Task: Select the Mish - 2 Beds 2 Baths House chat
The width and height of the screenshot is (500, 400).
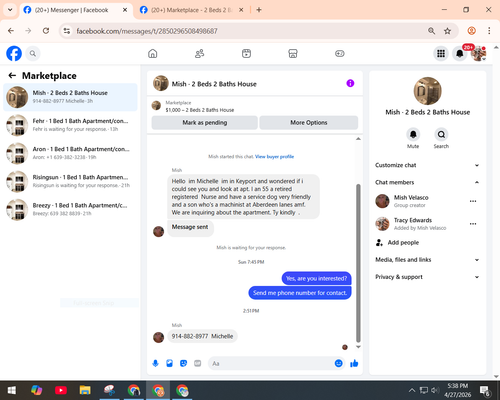Action: pos(70,97)
